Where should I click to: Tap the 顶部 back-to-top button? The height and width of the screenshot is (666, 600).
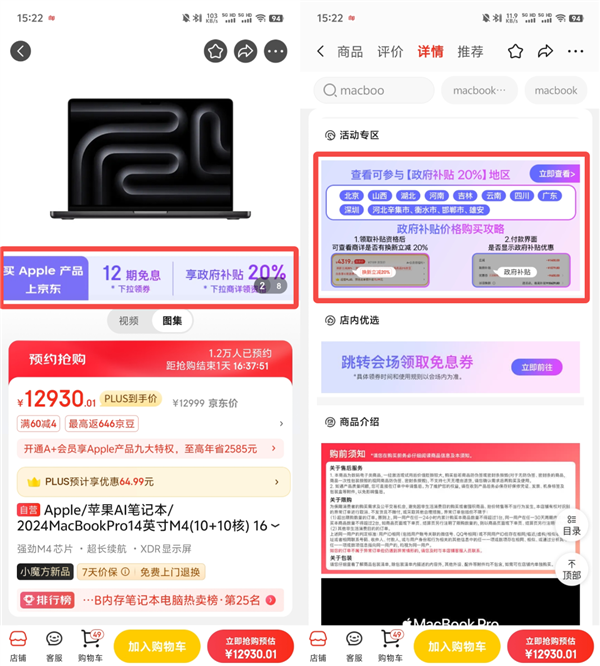click(571, 569)
